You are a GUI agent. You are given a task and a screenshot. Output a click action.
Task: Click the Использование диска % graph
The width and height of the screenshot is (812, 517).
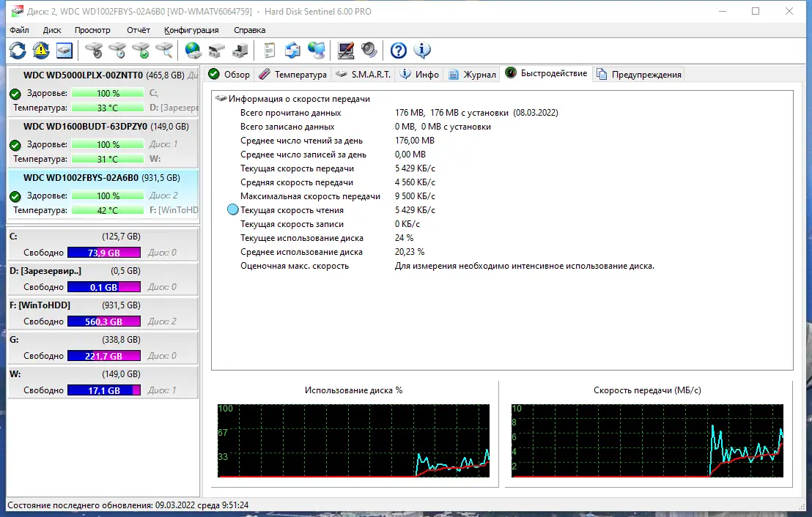354,440
